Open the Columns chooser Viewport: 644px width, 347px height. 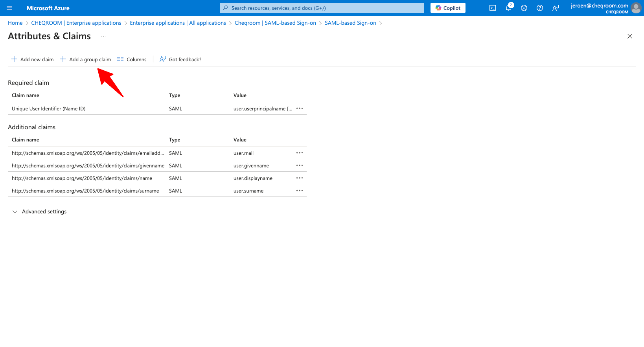(132, 59)
